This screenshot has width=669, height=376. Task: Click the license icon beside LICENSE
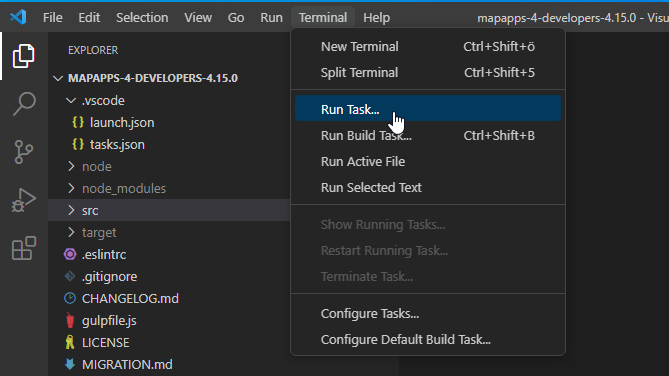pyautogui.click(x=70, y=342)
